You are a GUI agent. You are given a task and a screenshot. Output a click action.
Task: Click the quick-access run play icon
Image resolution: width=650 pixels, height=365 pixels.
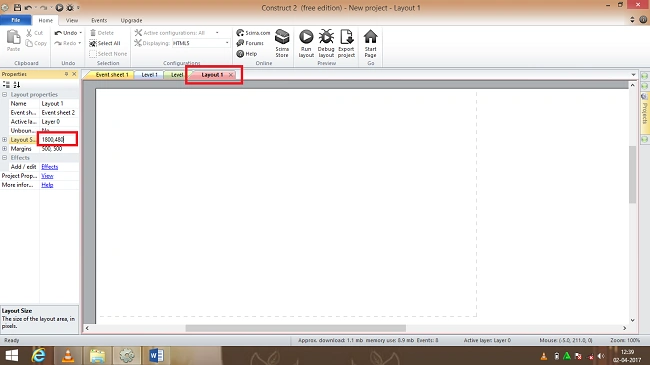(x=59, y=7)
